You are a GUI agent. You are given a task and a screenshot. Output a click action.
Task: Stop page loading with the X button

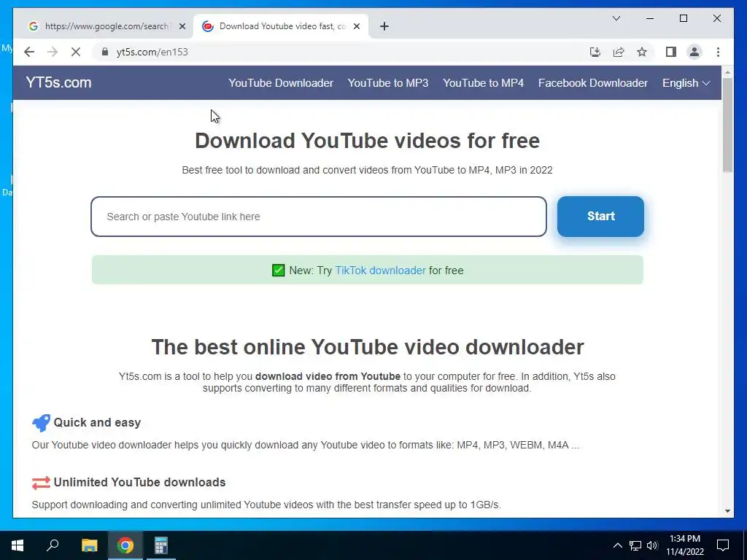(x=76, y=52)
